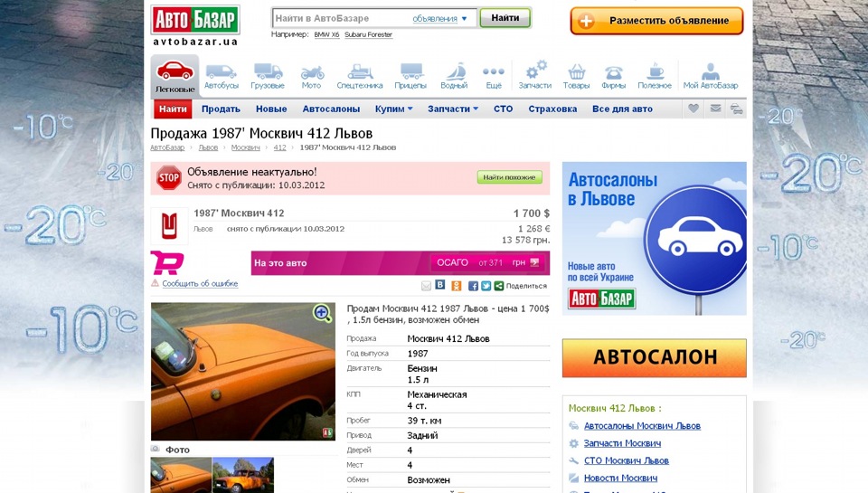Click the green Найти search button
Image resolution: width=868 pixels, height=493 pixels.
point(505,18)
